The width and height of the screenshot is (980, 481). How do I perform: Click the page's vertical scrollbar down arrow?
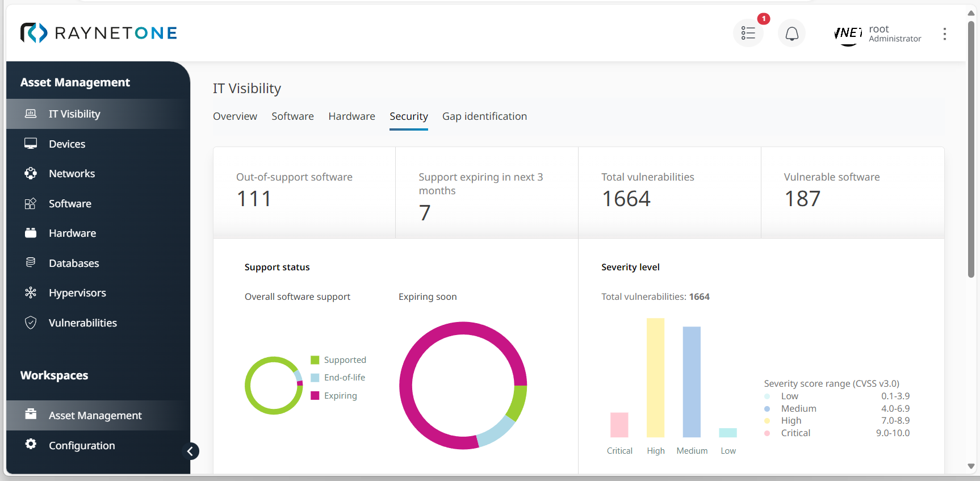pyautogui.click(x=971, y=466)
